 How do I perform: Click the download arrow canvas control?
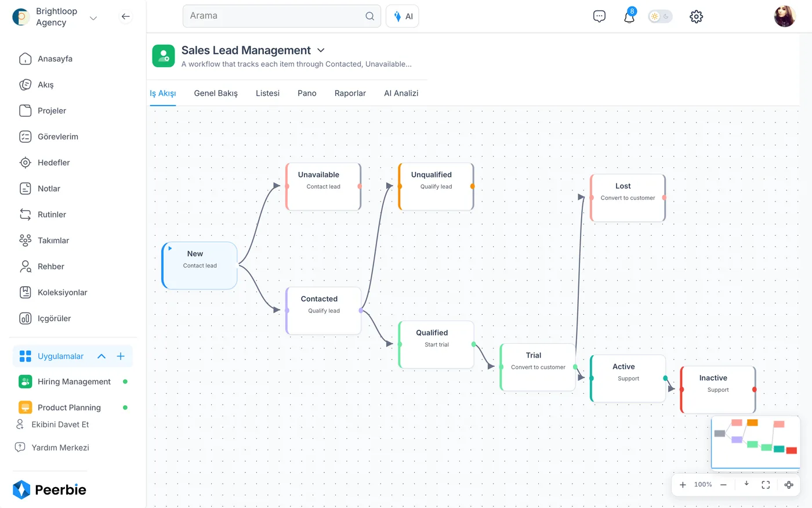pos(746,484)
